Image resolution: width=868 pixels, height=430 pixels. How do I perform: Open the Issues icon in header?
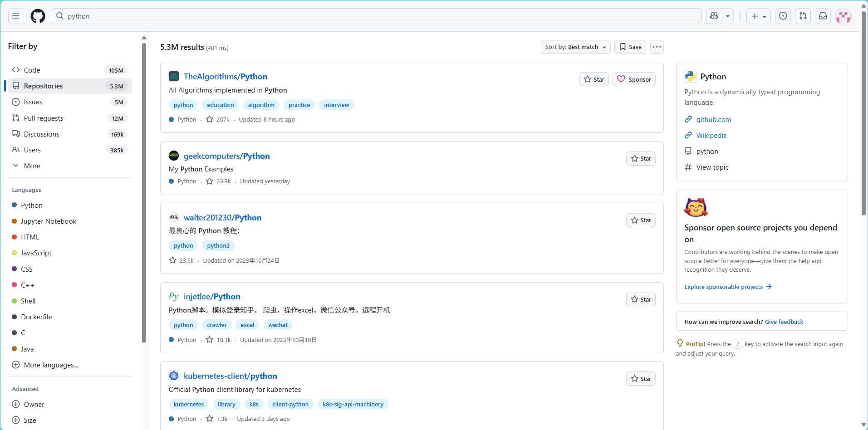tap(783, 16)
